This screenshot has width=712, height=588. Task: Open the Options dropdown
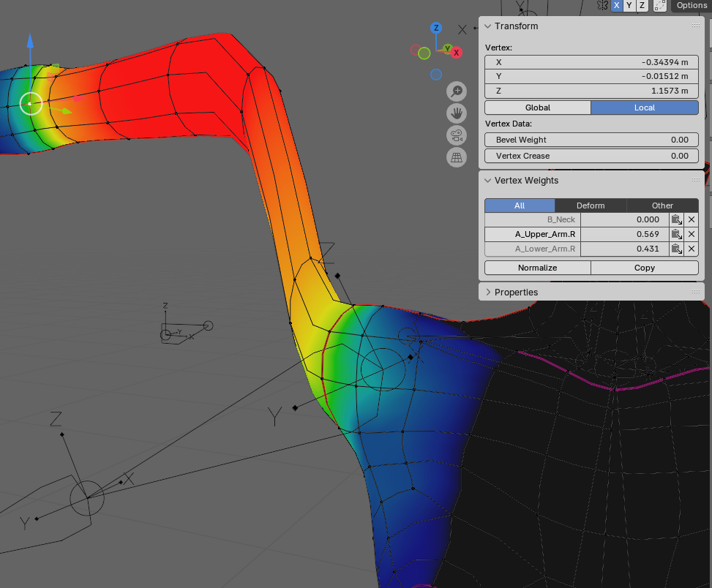coord(691,5)
